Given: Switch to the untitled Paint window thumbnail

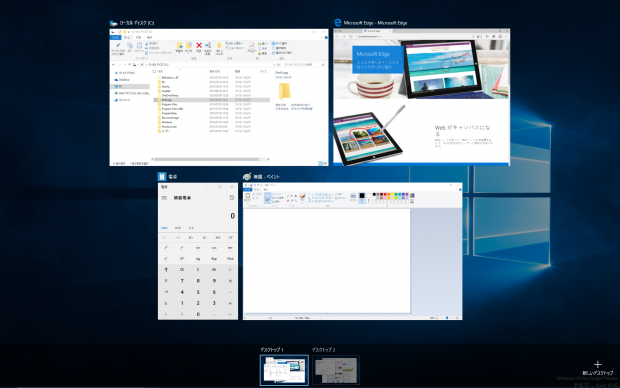Looking at the screenshot, I should (352, 251).
